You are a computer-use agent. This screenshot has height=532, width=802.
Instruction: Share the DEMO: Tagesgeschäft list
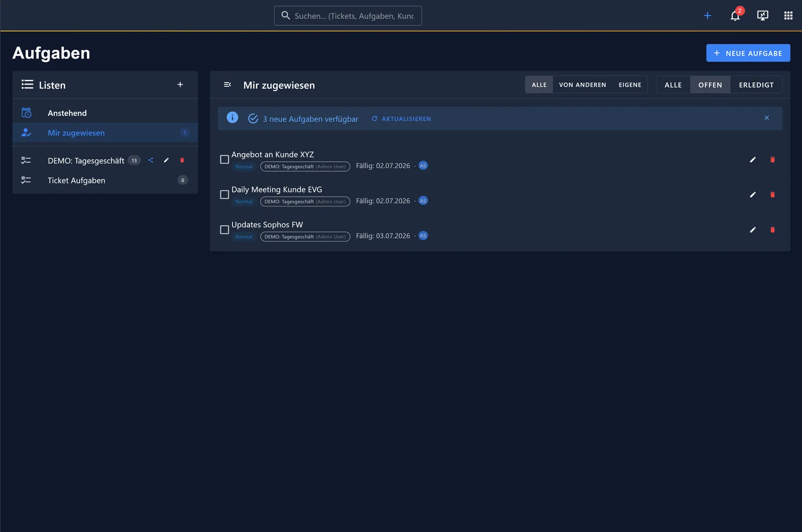click(150, 160)
